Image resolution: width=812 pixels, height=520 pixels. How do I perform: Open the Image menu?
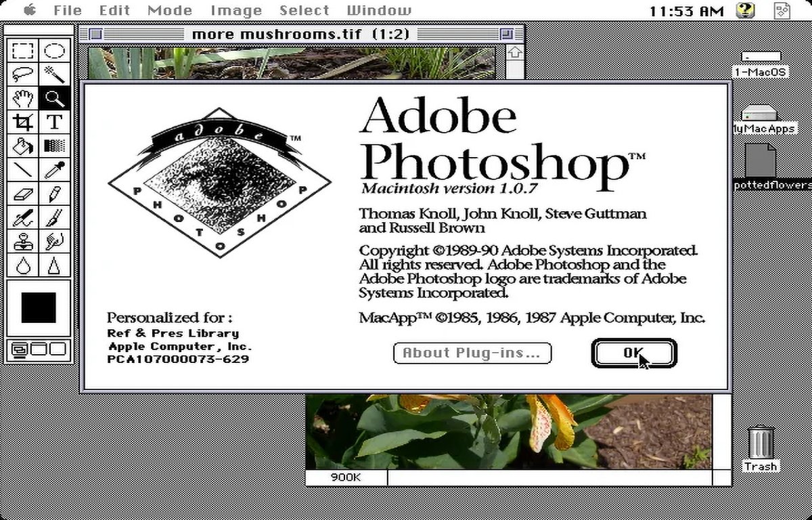[236, 10]
